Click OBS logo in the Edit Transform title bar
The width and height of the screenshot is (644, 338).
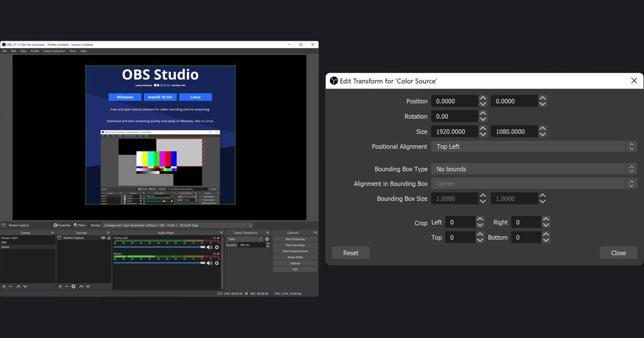click(x=334, y=81)
